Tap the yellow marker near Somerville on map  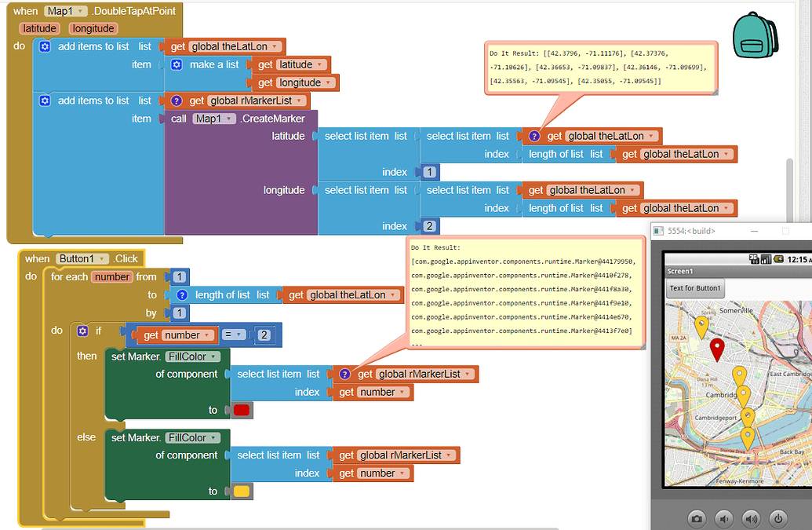[701, 327]
